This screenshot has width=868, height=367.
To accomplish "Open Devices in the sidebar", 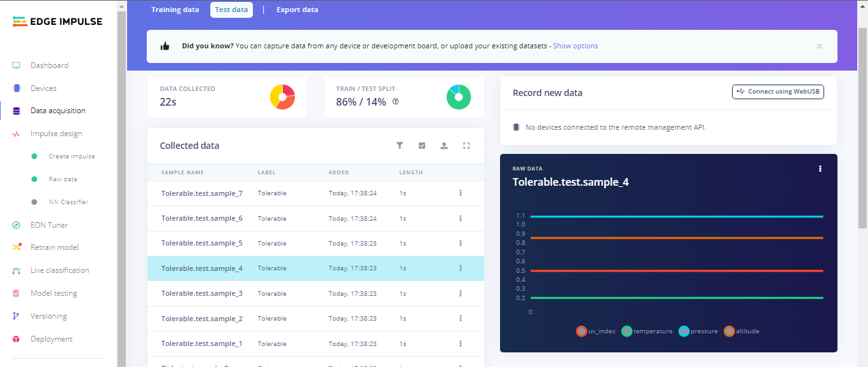I will pos(43,88).
